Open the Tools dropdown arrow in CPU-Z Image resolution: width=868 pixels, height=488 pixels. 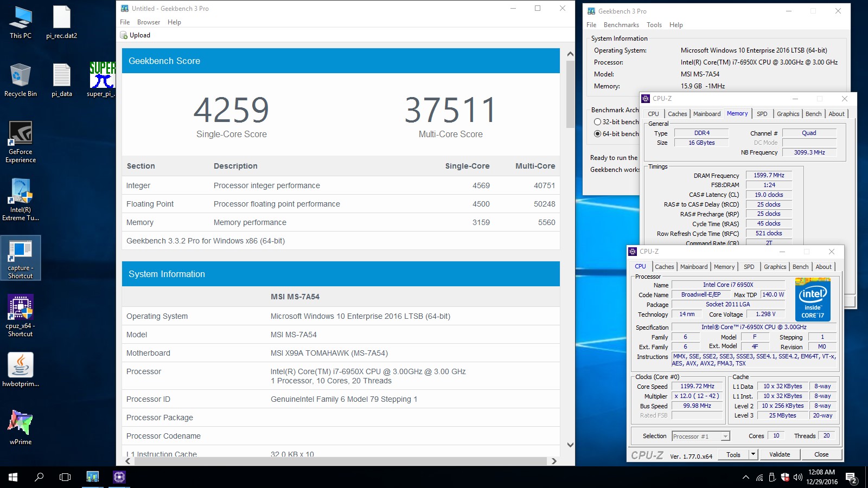(x=753, y=454)
